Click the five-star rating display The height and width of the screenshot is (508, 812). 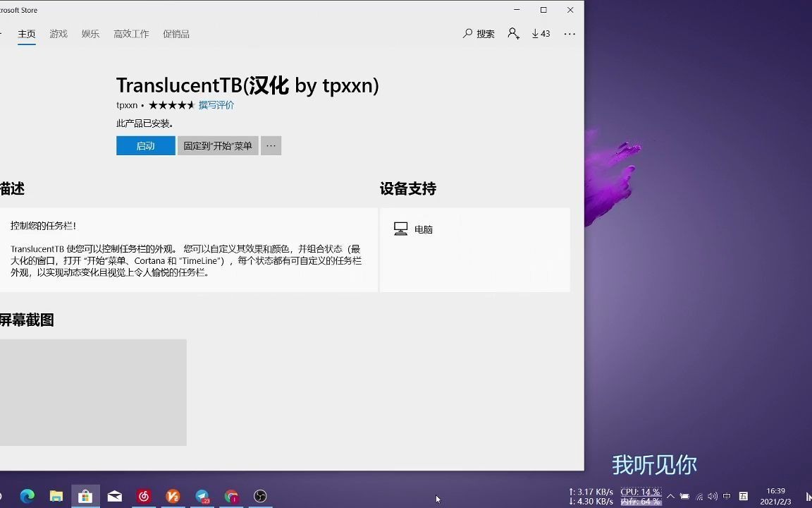point(173,104)
